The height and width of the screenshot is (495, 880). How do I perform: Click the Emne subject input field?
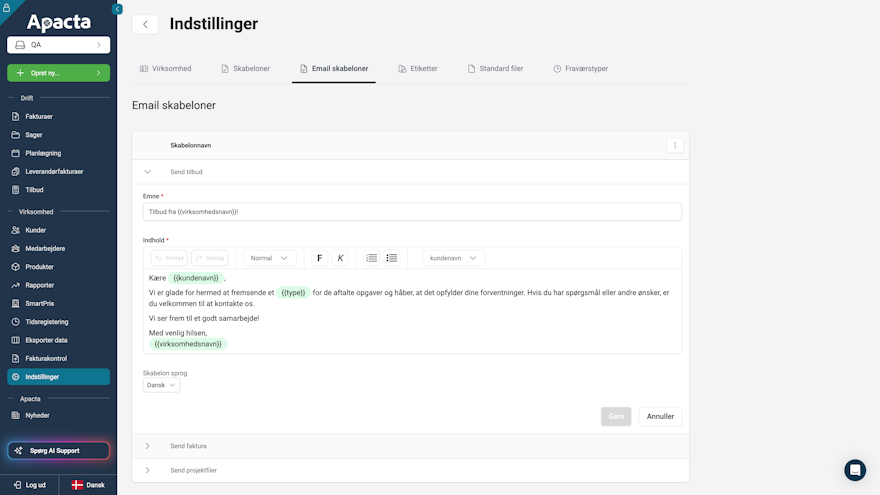pyautogui.click(x=412, y=212)
